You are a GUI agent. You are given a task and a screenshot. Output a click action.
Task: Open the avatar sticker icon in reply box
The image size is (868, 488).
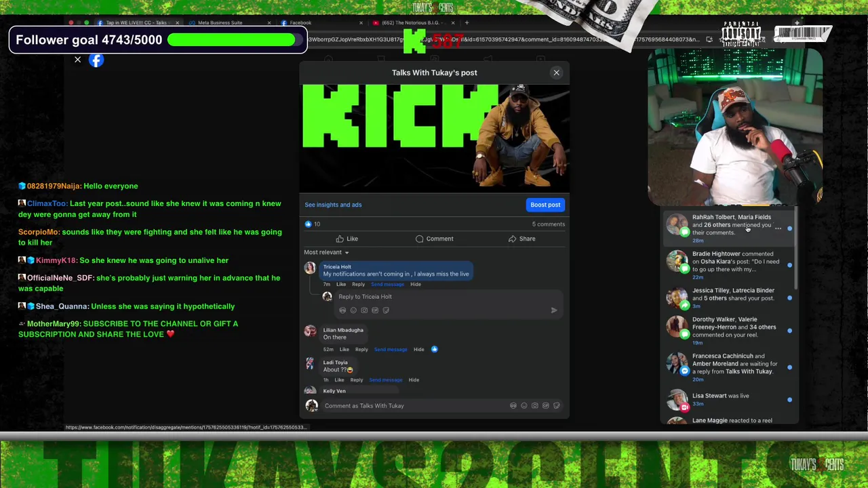(342, 310)
